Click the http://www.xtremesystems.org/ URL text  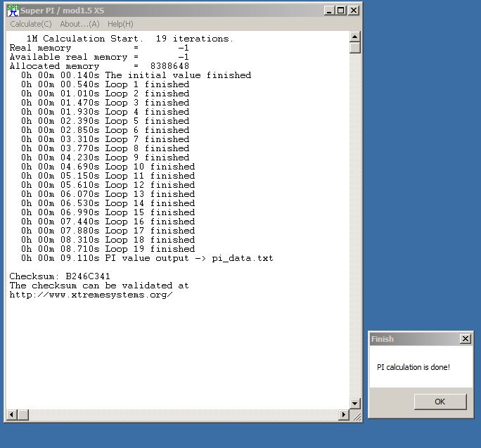click(91, 295)
